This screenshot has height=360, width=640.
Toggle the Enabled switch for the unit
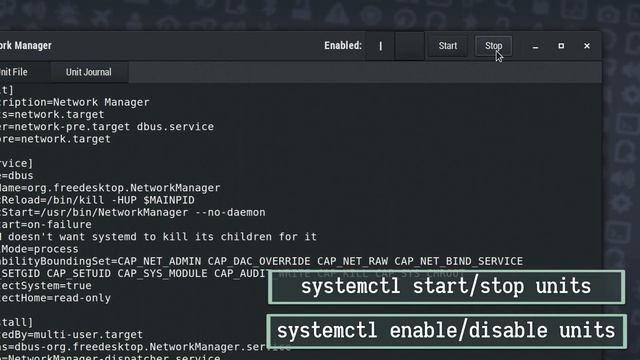(x=395, y=46)
